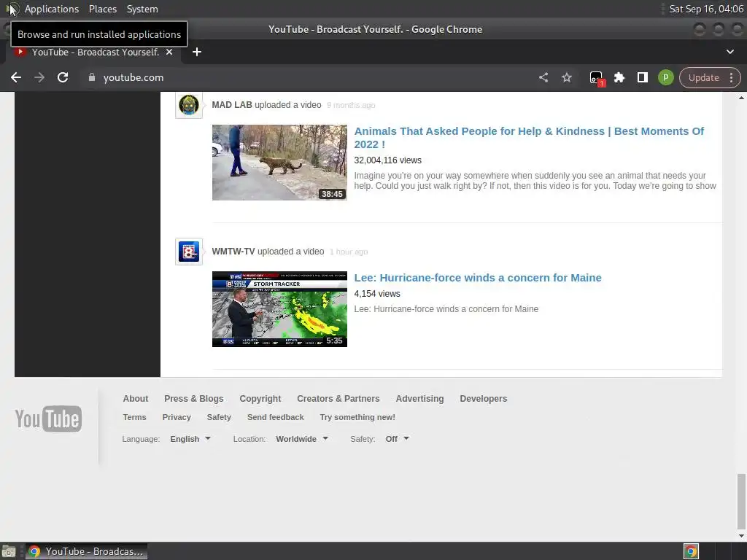Viewport: 747px width, 560px height.
Task: Click the 9 months ago timestamp
Action: (351, 105)
